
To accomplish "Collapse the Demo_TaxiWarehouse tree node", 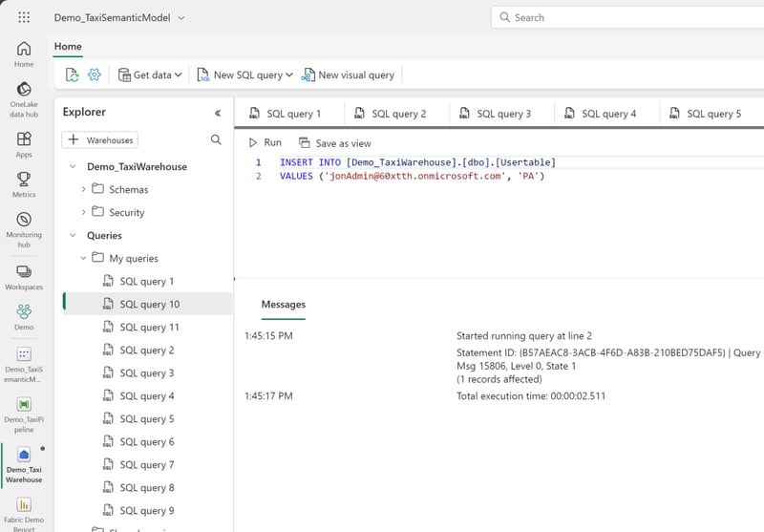I will [73, 166].
